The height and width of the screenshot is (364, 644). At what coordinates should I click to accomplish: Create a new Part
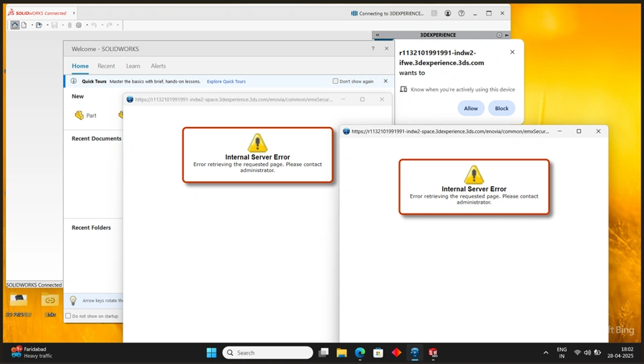pyautogui.click(x=86, y=115)
